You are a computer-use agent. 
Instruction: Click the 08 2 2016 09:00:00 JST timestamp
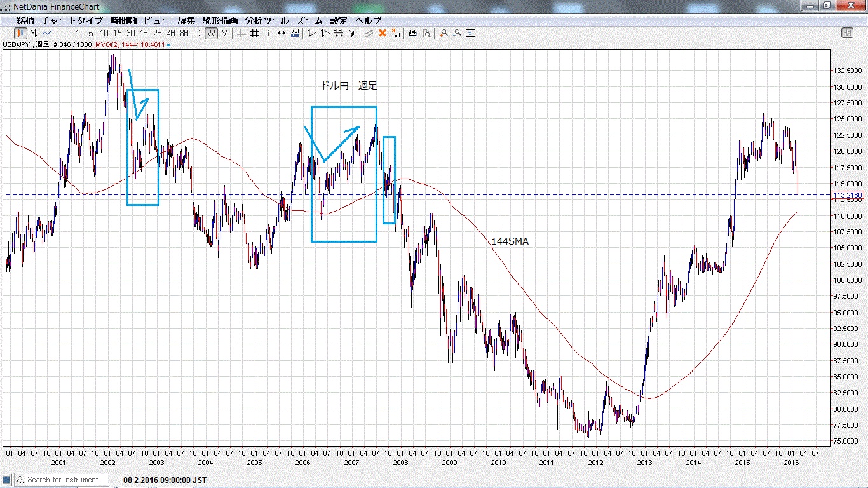(x=165, y=480)
